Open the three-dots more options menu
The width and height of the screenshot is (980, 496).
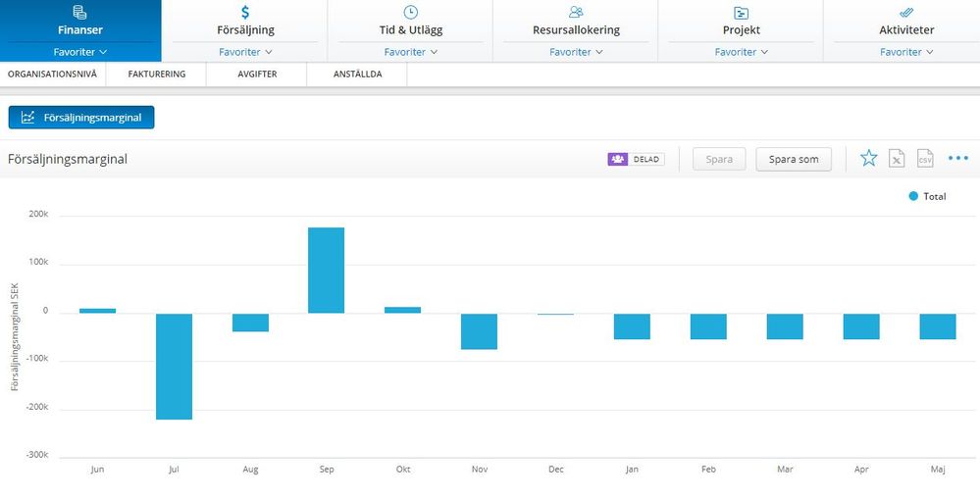958,158
